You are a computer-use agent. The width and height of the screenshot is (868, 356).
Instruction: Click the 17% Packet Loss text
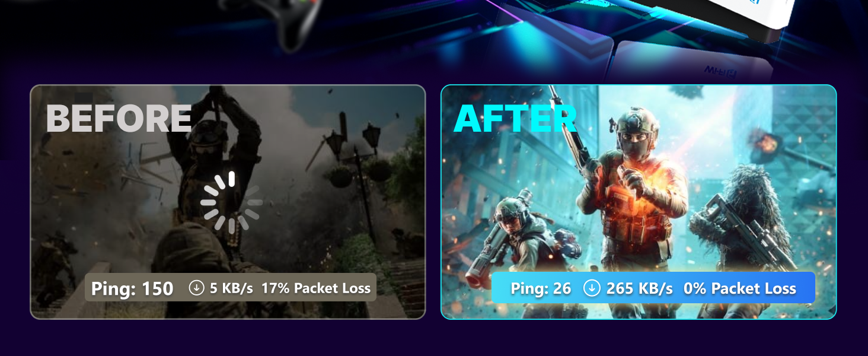tap(316, 288)
